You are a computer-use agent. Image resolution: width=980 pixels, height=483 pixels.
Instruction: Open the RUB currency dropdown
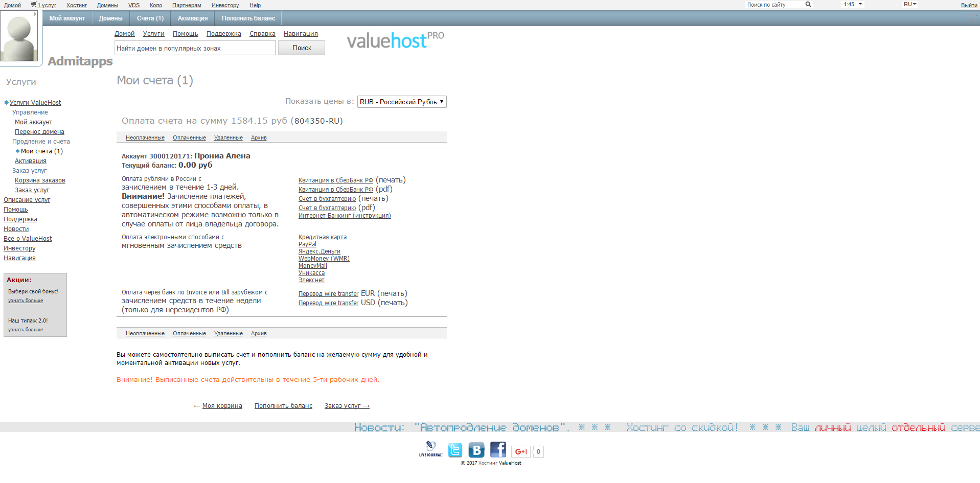402,102
